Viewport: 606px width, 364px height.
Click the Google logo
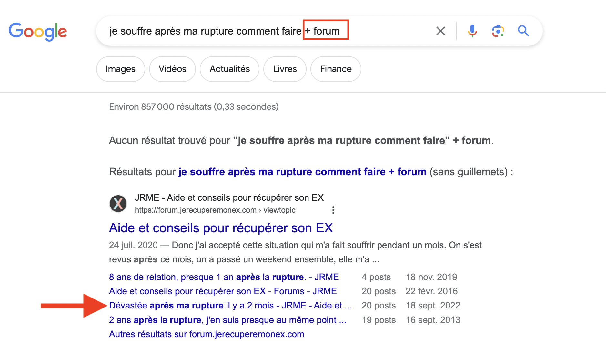(x=38, y=31)
